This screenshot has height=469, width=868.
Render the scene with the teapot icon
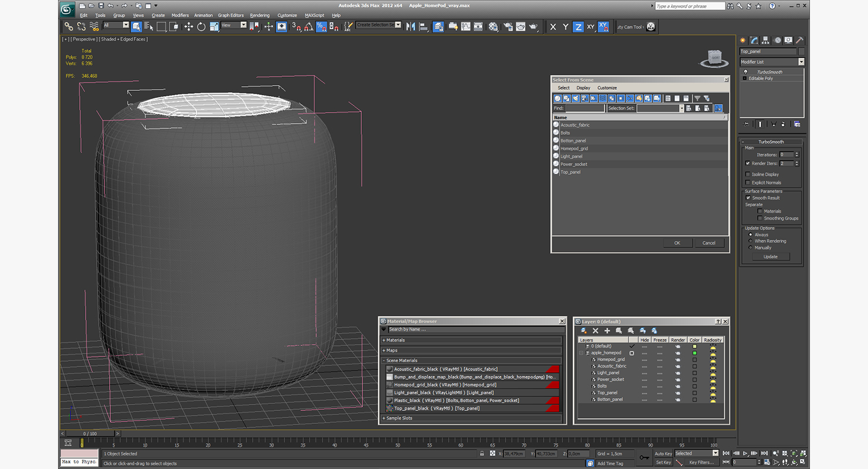coord(533,26)
